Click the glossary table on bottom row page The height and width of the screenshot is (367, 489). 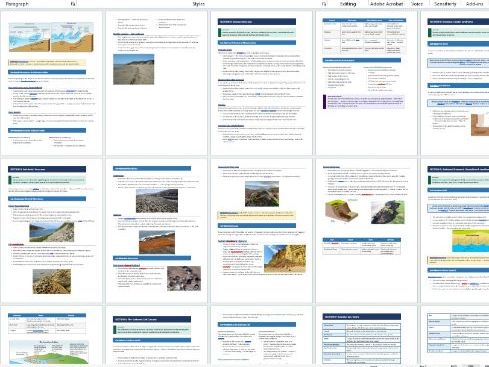tap(362, 343)
